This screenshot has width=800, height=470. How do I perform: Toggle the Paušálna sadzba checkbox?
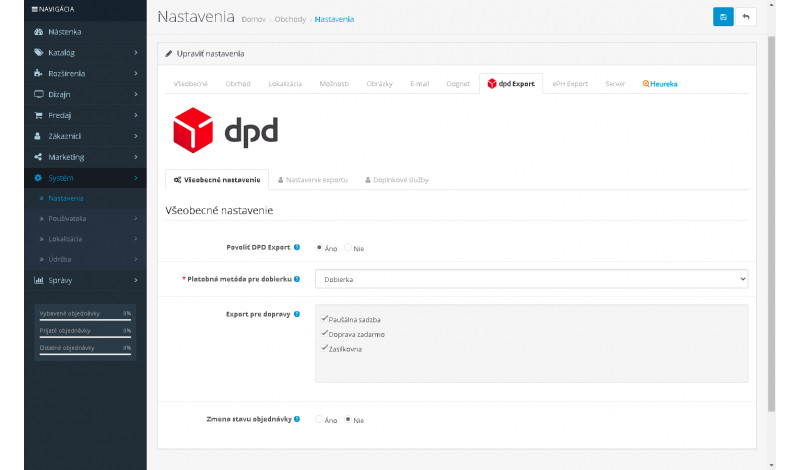point(324,318)
